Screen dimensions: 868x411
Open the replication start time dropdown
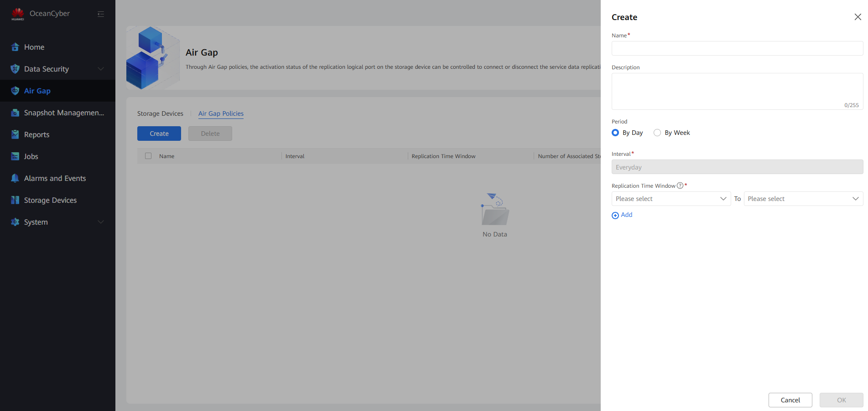[x=670, y=199]
